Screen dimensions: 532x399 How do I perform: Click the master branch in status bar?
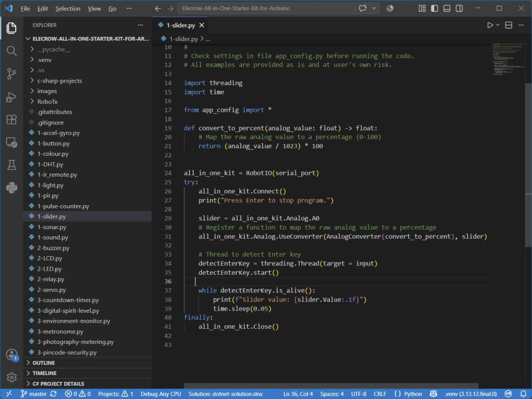[34, 394]
